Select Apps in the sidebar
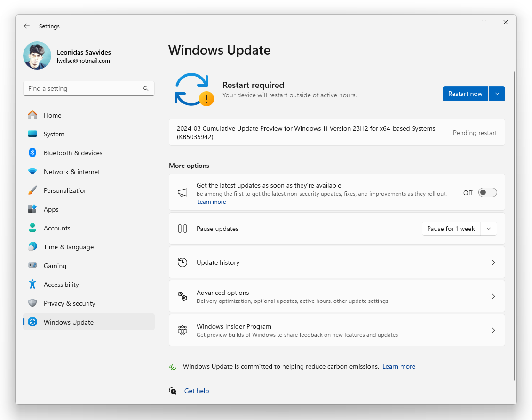The width and height of the screenshot is (532, 420). [x=89, y=209]
